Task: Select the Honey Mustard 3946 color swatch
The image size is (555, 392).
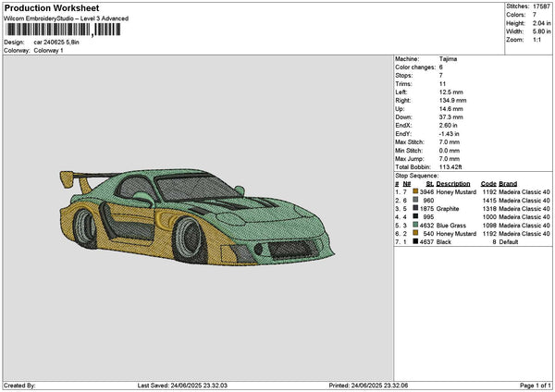Action: 416,191
